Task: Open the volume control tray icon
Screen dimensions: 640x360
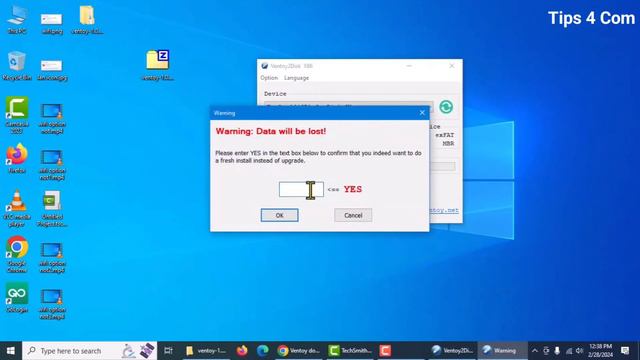Action: coord(579,351)
